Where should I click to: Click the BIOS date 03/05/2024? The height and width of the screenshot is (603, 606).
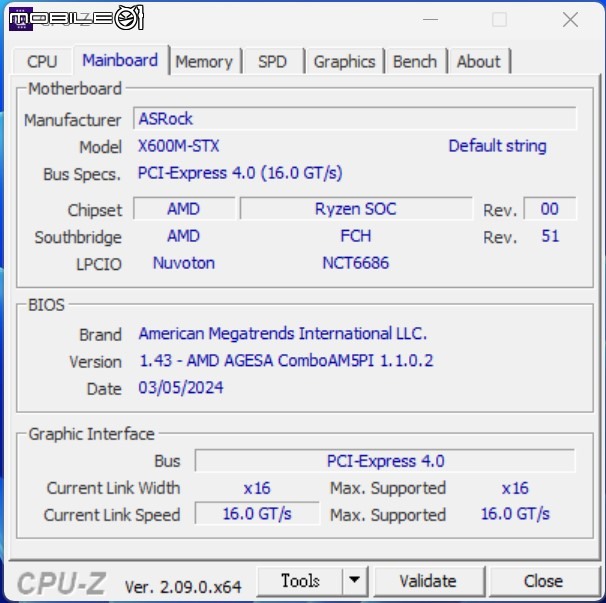[x=181, y=388]
